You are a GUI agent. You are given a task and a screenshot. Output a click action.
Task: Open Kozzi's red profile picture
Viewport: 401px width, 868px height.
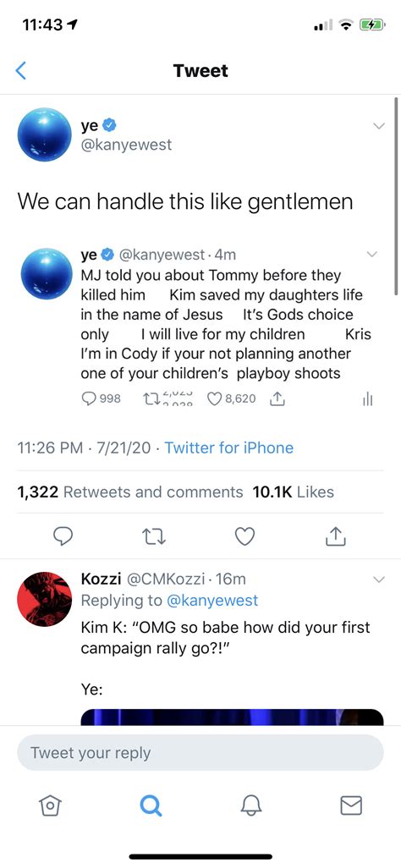click(44, 600)
